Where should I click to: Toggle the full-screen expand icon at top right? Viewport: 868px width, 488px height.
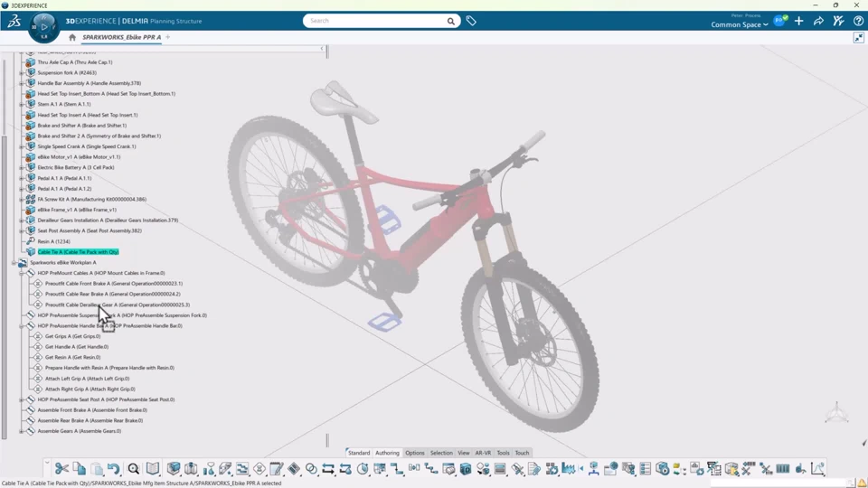(859, 38)
